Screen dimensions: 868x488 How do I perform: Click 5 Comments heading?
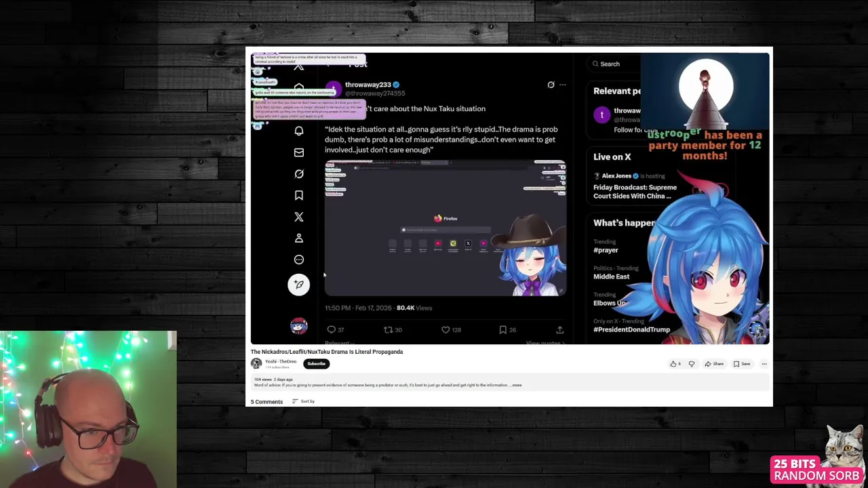pos(267,402)
